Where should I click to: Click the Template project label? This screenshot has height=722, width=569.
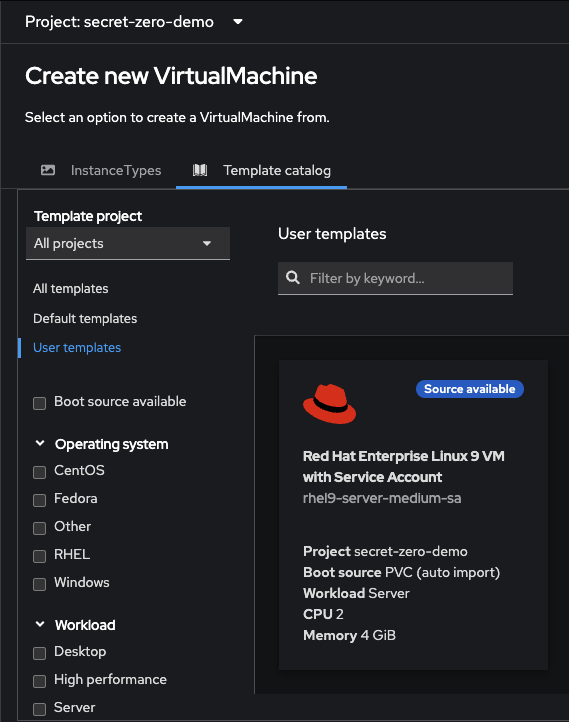point(88,216)
